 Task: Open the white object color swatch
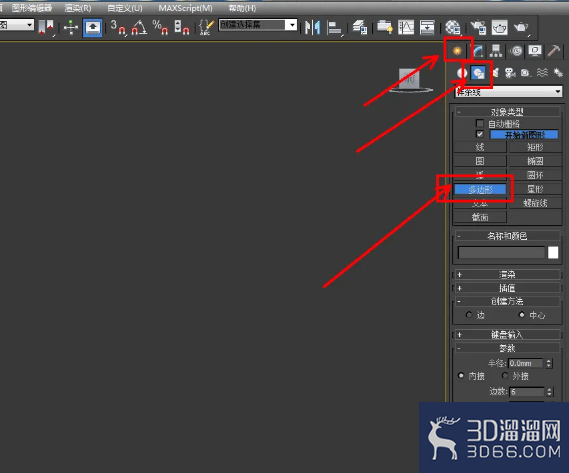pos(553,253)
